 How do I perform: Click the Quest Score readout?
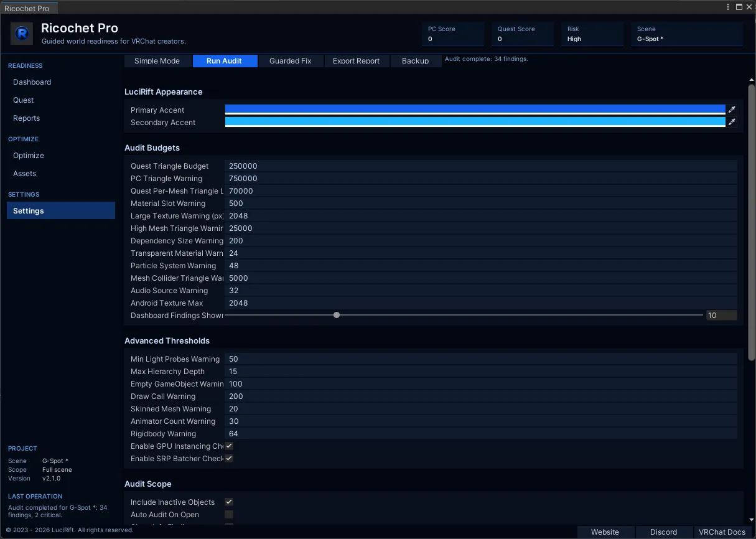pyautogui.click(x=523, y=34)
